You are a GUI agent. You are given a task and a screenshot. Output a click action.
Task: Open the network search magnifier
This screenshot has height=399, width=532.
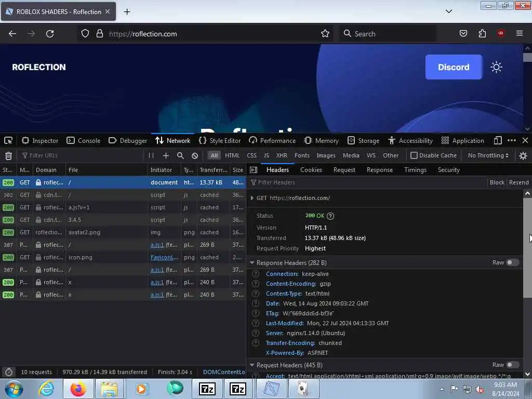(x=180, y=155)
